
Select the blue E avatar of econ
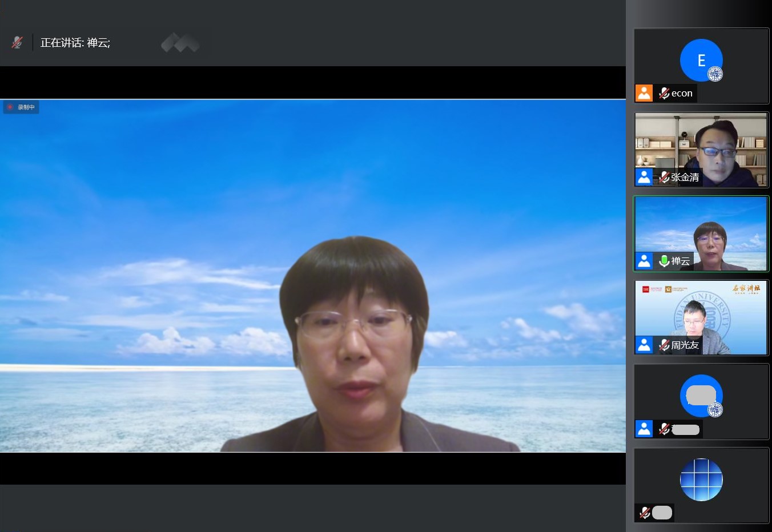point(700,59)
